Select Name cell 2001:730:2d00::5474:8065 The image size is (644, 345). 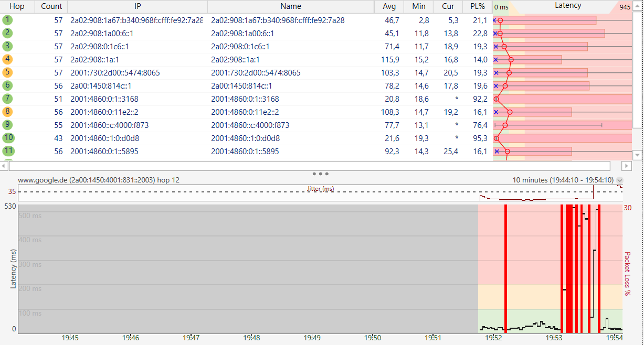256,72
